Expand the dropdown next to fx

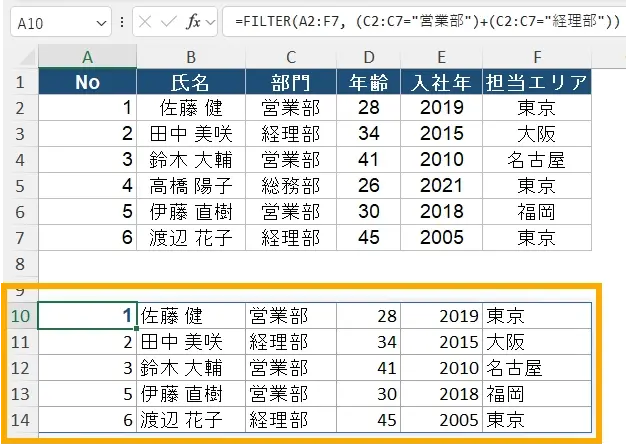(210, 22)
